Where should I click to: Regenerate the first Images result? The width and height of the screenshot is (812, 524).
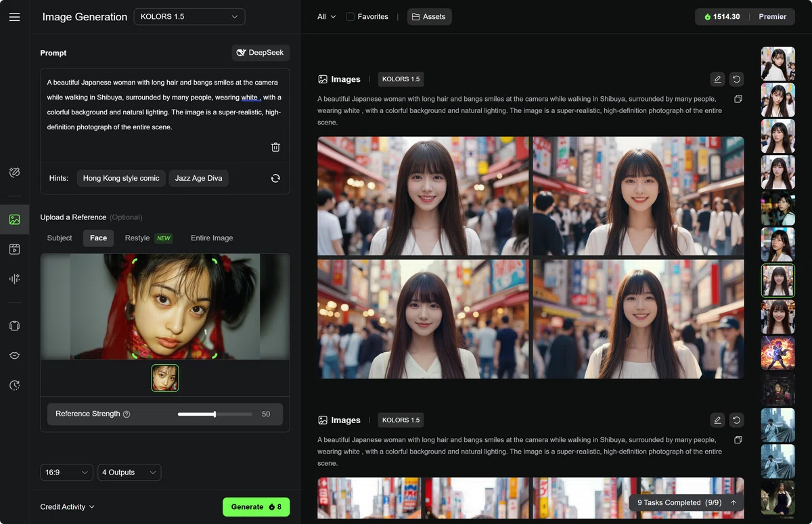pos(736,79)
